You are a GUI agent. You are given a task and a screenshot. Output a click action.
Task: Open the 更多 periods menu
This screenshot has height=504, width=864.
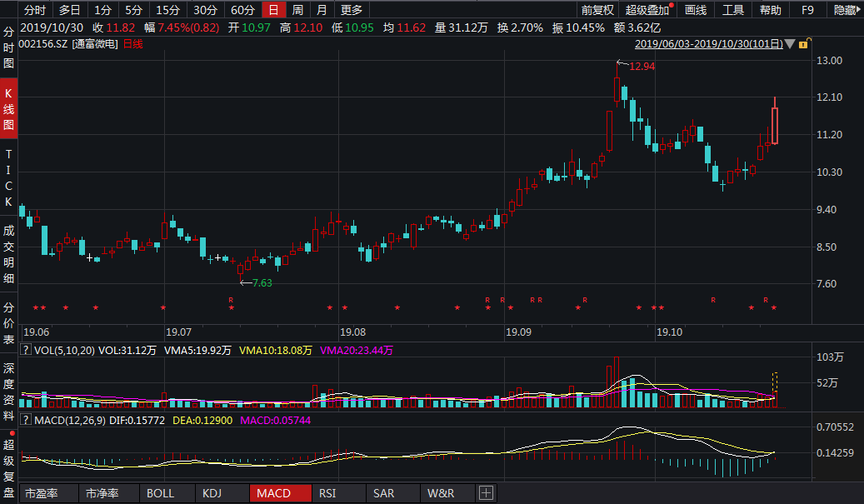(352, 10)
